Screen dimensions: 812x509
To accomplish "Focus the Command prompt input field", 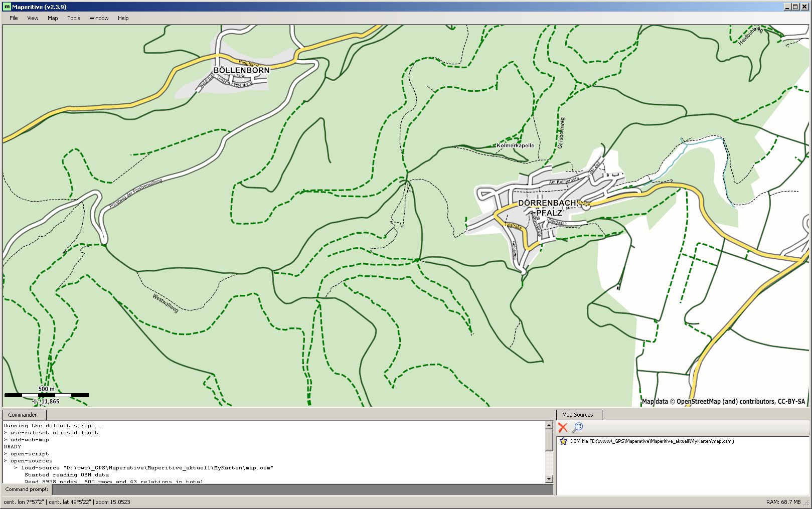I will click(302, 489).
